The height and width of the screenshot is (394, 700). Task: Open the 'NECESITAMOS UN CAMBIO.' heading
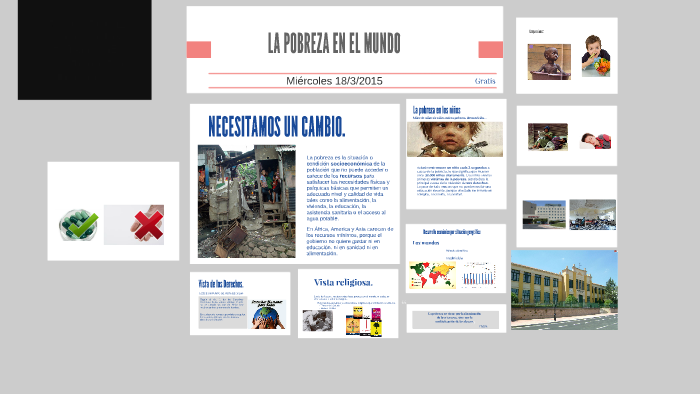(277, 127)
